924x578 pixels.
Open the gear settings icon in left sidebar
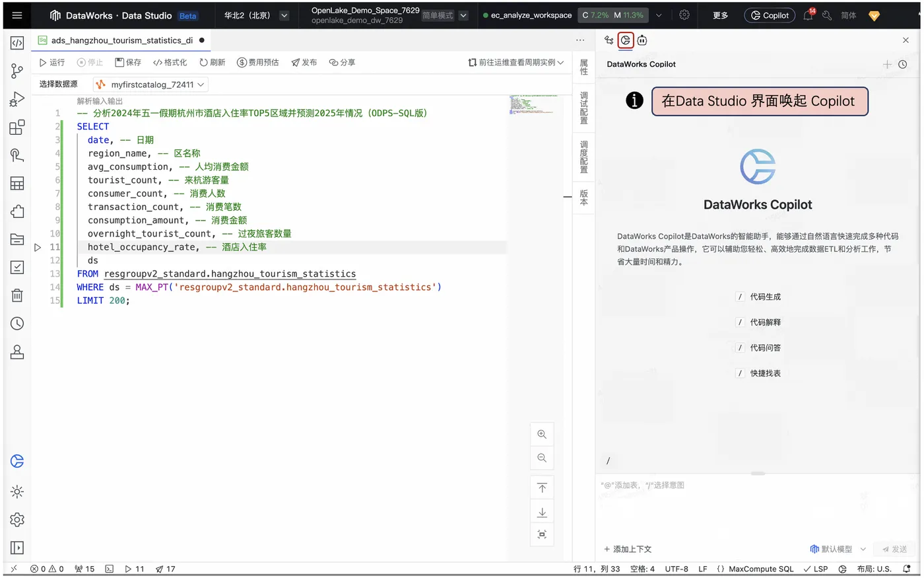click(18, 520)
